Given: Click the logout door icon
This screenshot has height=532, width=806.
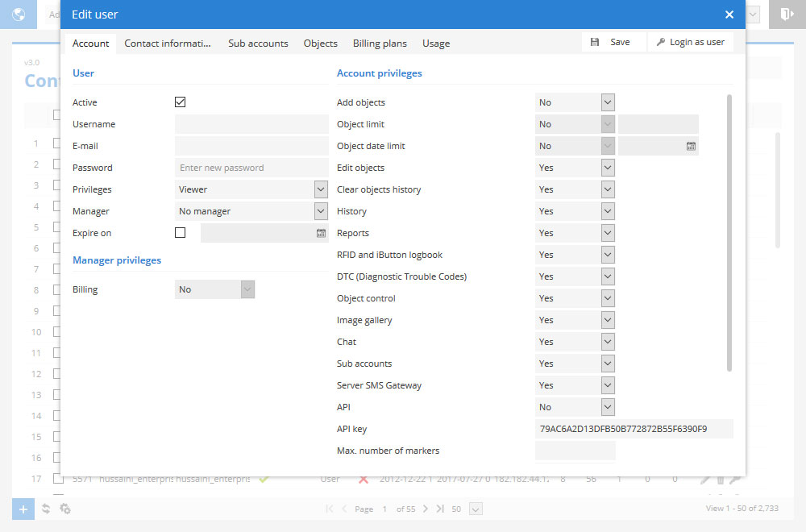Looking at the screenshot, I should pyautogui.click(x=787, y=15).
